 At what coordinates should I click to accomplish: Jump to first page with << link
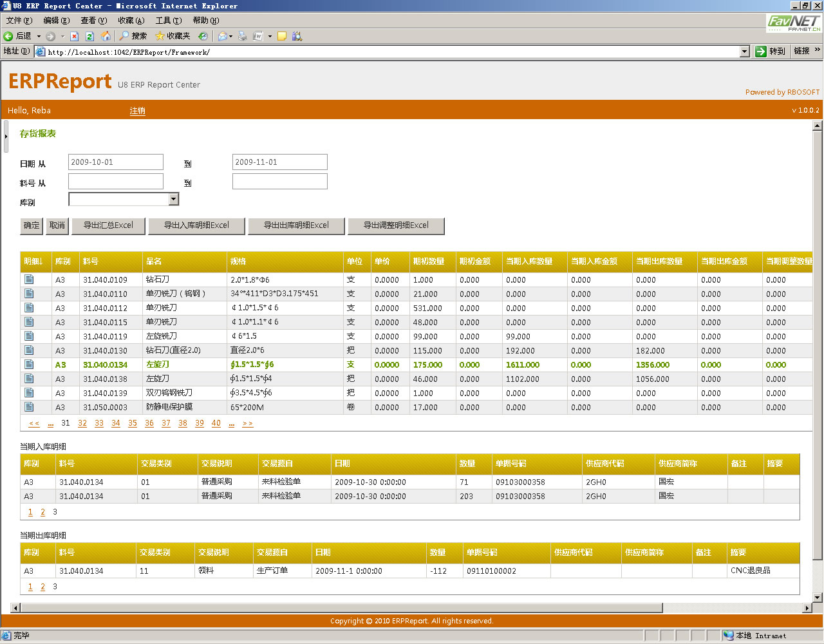click(34, 423)
